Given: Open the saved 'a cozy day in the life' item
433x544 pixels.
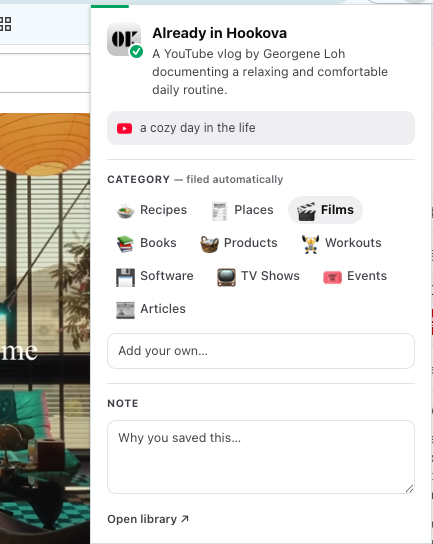Looking at the screenshot, I should coord(261,128).
